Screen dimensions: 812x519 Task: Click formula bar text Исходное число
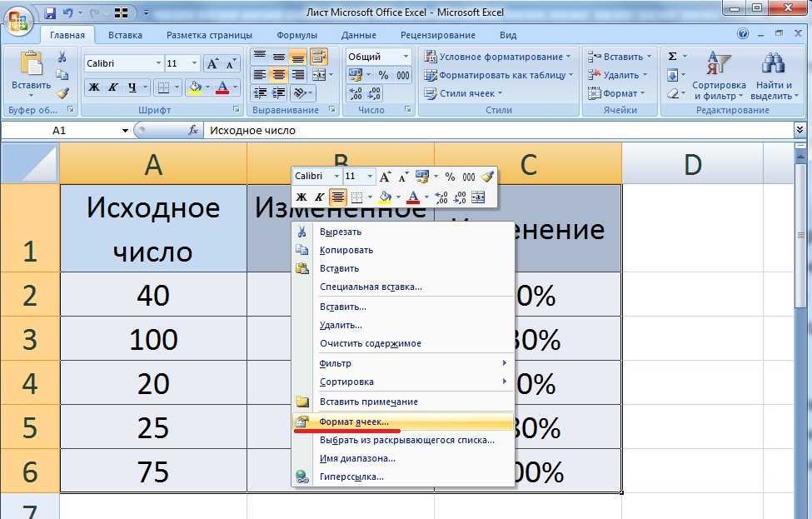pyautogui.click(x=252, y=131)
